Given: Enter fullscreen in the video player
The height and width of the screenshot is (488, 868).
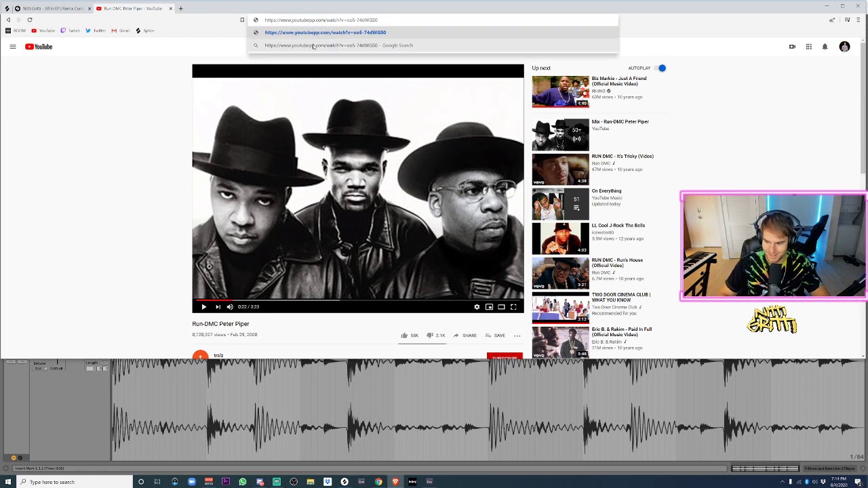Looking at the screenshot, I should (x=513, y=307).
